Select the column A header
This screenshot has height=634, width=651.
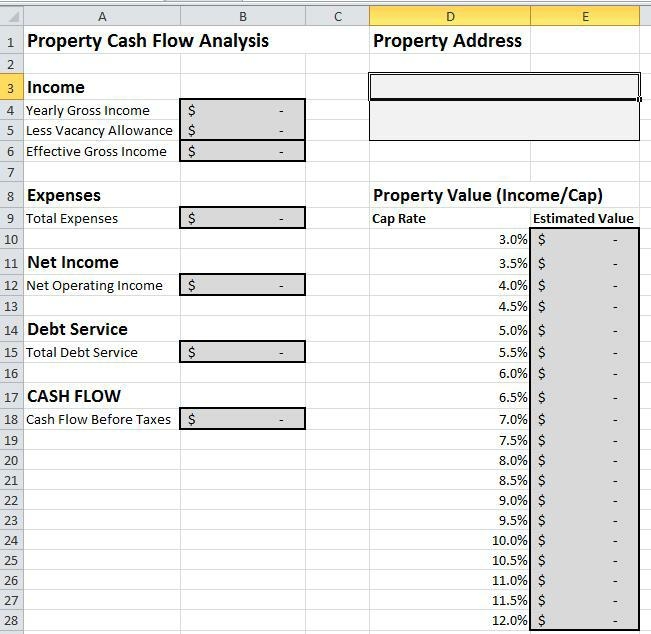click(102, 16)
